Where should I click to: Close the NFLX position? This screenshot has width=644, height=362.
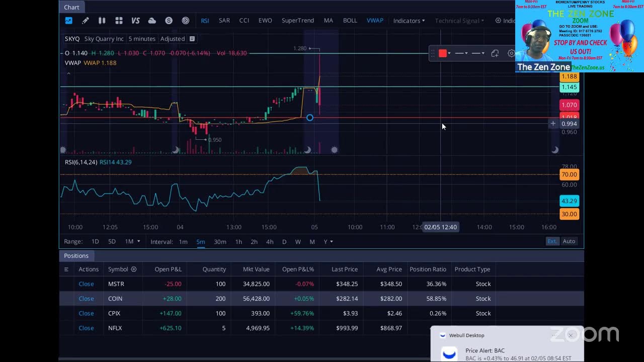[86, 328]
